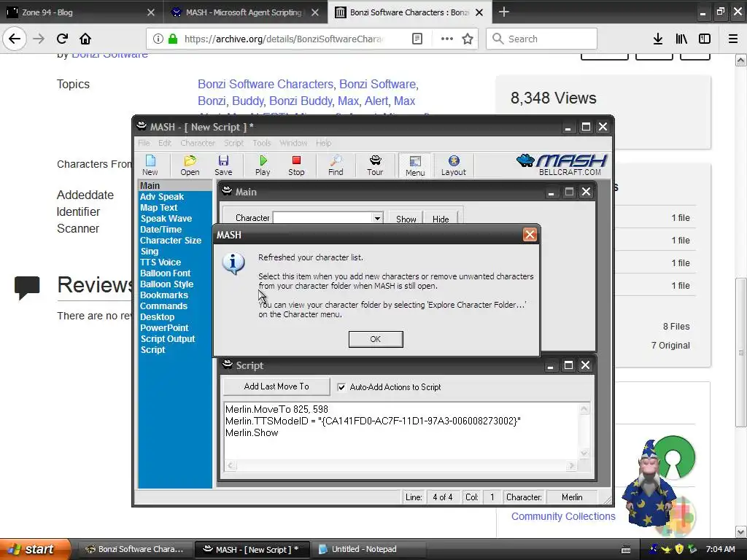Select Map Text in the side menu
747x560 pixels.
pos(158,208)
